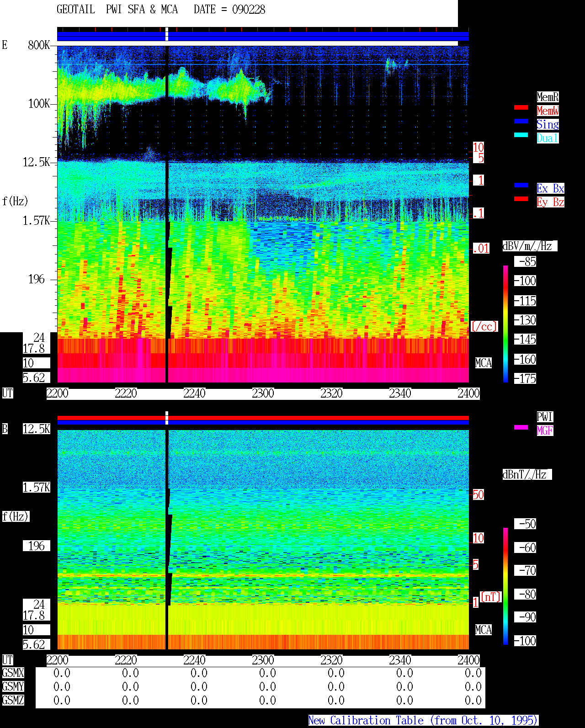The height and width of the screenshot is (728, 585).
Task: Click the [nT] axis unit label
Action: coord(491,597)
